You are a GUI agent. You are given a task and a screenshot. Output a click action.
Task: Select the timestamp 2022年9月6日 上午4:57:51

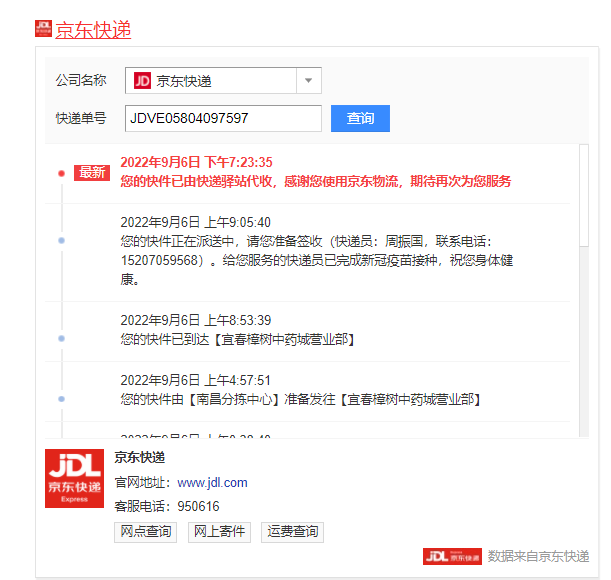pyautogui.click(x=196, y=380)
